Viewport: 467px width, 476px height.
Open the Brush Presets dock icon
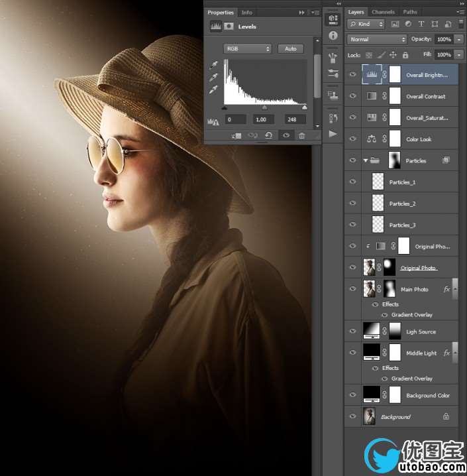333,58
